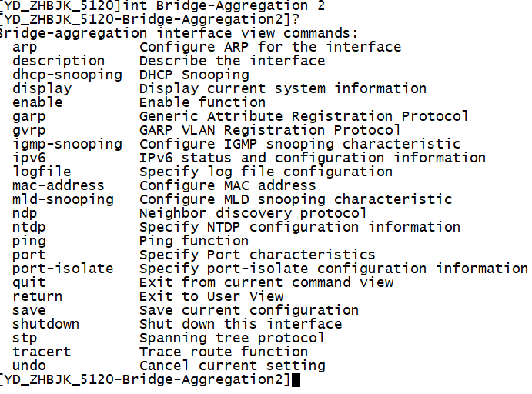This screenshot has width=532, height=394.
Task: Click the 'mld-snooping' command entry
Action: click(x=63, y=199)
